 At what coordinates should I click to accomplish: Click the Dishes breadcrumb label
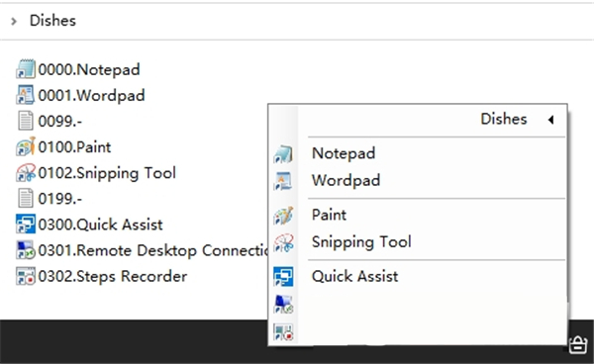(52, 21)
